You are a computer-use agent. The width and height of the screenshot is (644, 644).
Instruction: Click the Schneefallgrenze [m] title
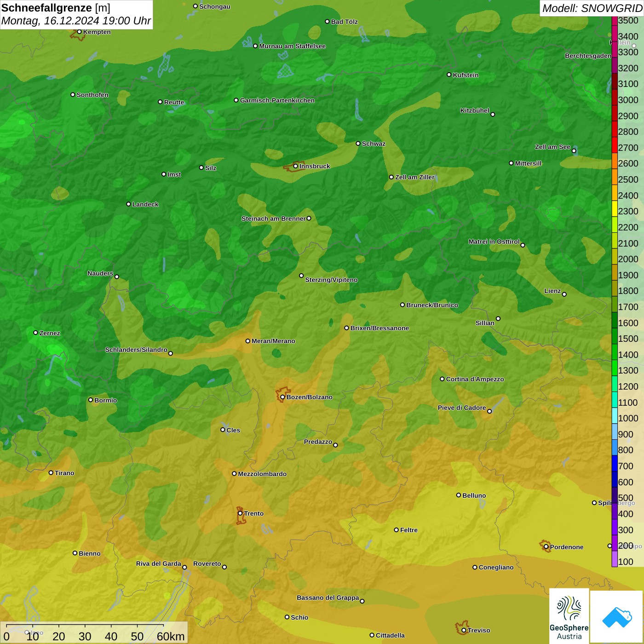pos(56,8)
